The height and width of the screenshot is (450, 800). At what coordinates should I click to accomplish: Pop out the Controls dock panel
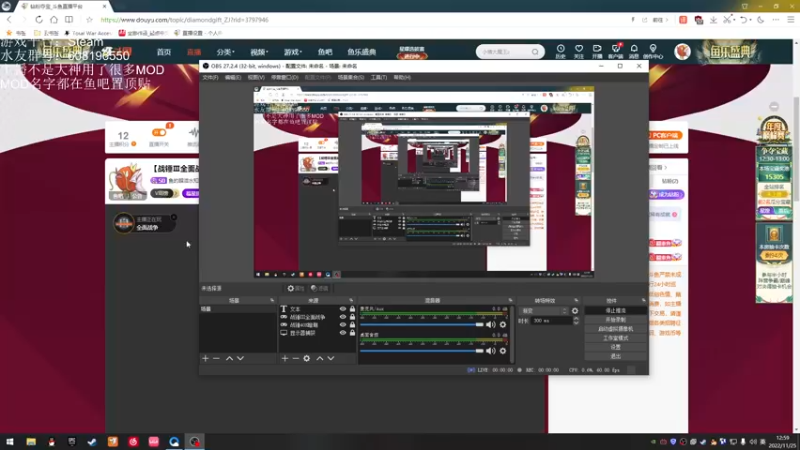[x=643, y=301]
